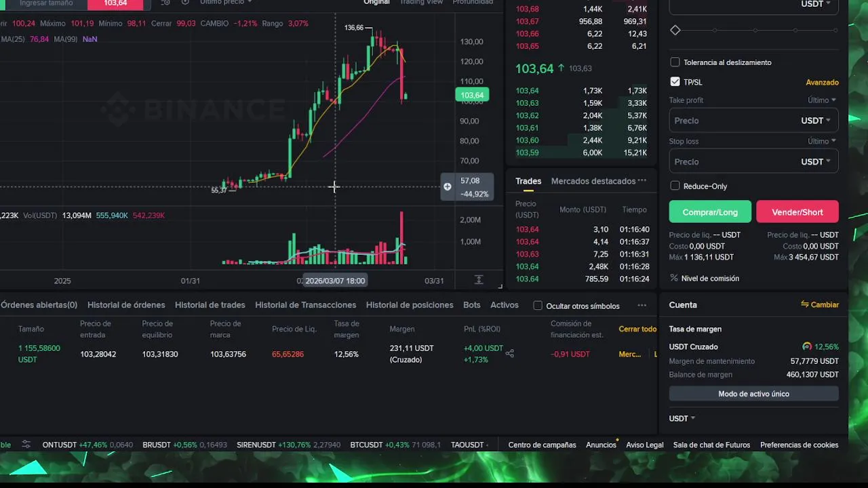Screen dimensions: 868x488
Task: Uncheck the TP/SL checkbox
Action: click(x=675, y=81)
